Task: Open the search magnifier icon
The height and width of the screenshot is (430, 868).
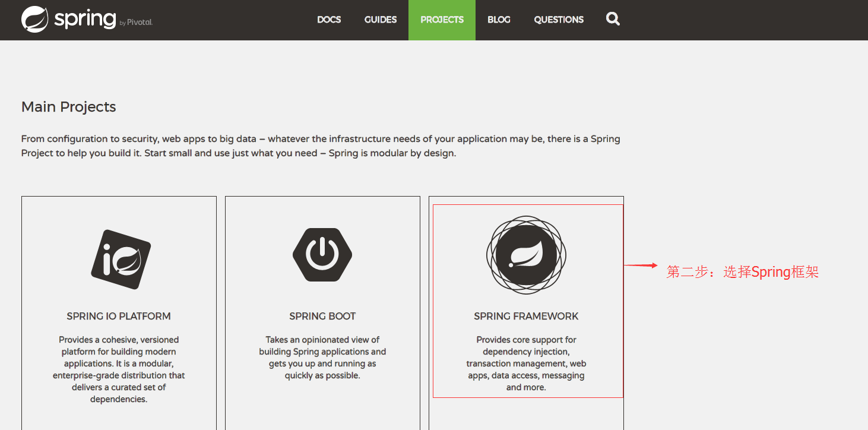Action: click(x=613, y=19)
